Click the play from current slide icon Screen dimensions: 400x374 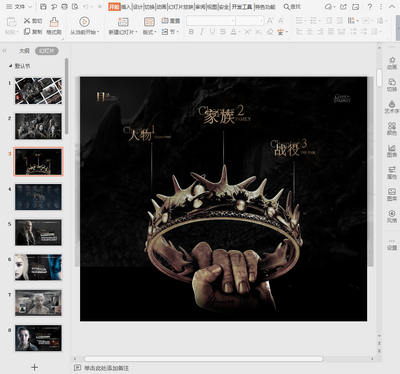pyautogui.click(x=84, y=22)
